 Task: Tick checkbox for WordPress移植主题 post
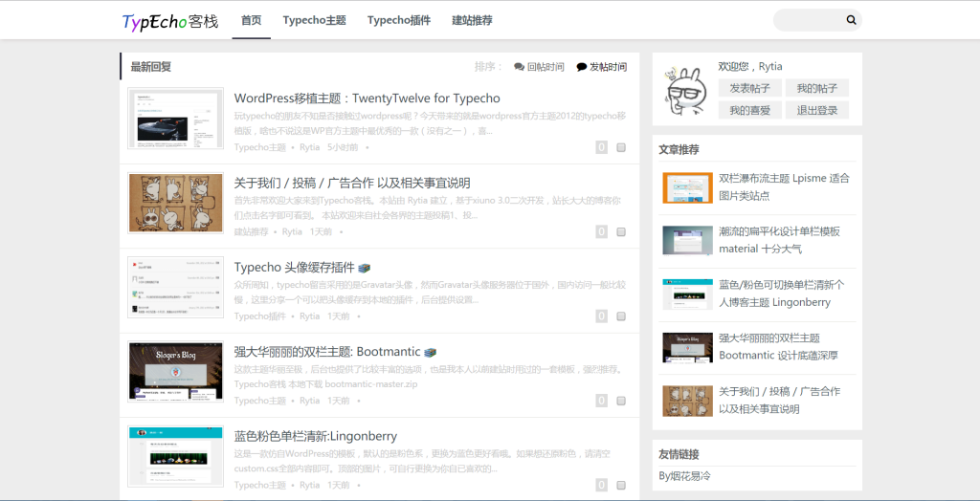click(621, 147)
